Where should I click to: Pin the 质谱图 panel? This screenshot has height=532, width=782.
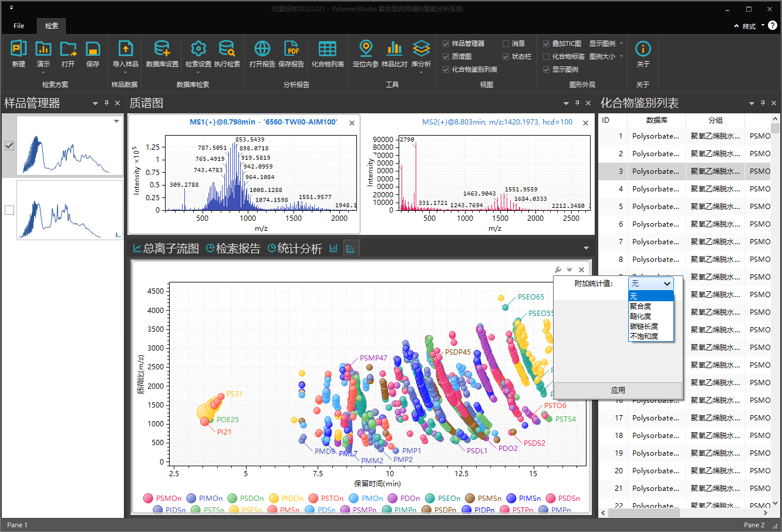[577, 103]
